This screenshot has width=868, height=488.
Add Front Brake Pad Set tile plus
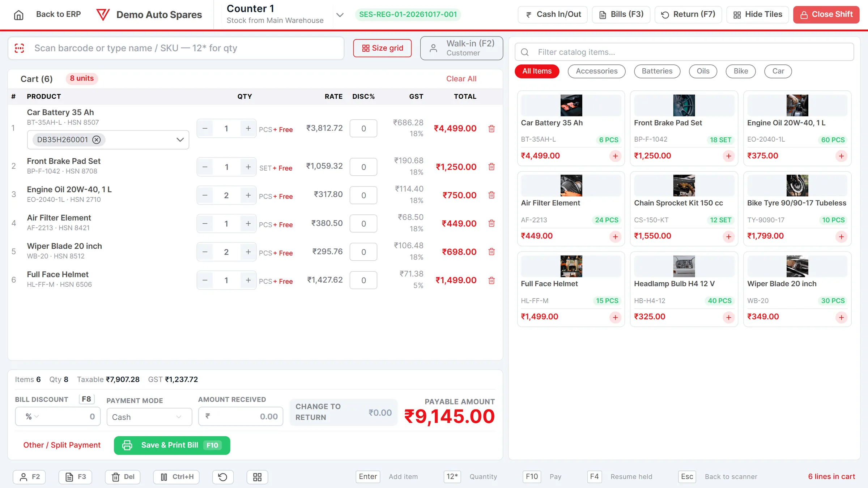728,156
